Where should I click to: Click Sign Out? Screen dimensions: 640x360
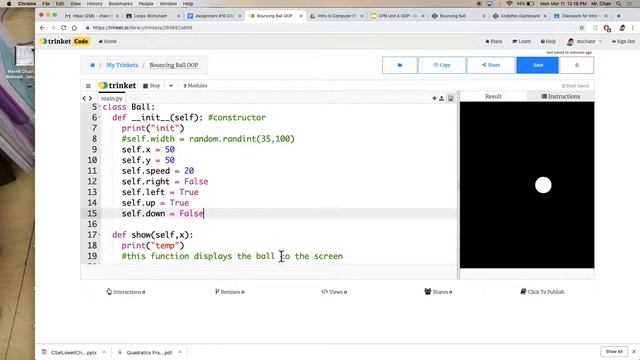pos(623,41)
